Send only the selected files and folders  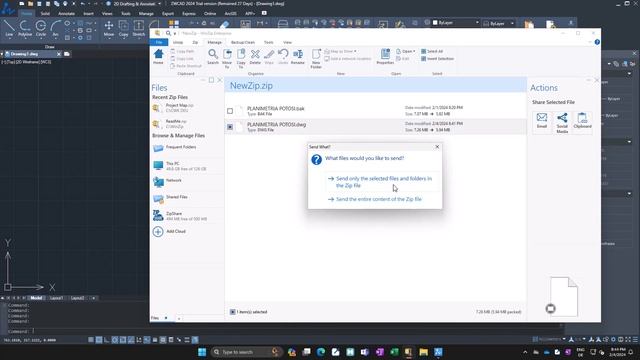(x=384, y=182)
